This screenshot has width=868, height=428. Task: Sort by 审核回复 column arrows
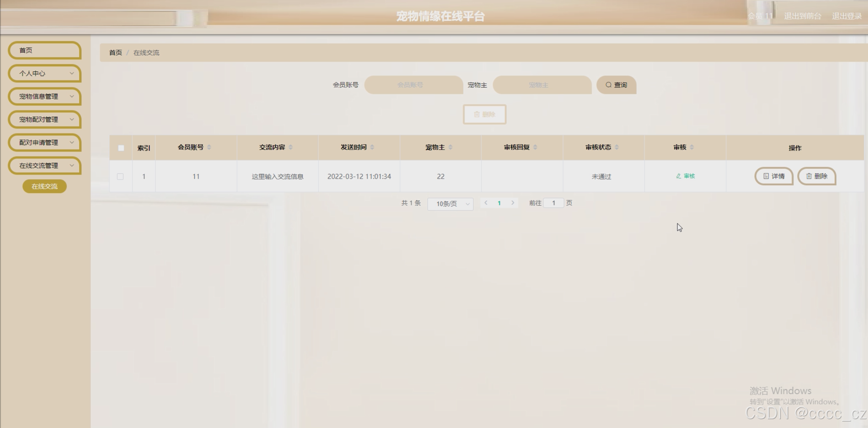pos(535,147)
